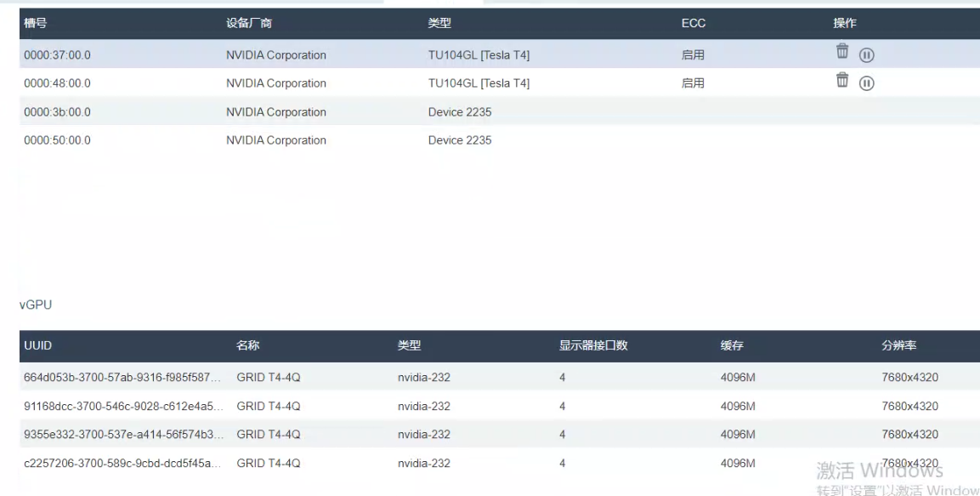Click pause icon for slot 0000:48:00.0
This screenshot has width=980, height=496.
866,83
